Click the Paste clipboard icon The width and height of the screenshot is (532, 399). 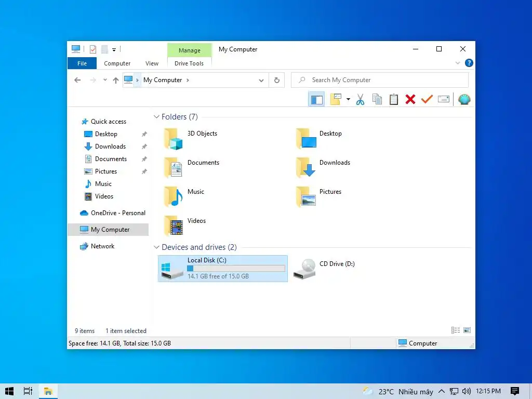[394, 99]
